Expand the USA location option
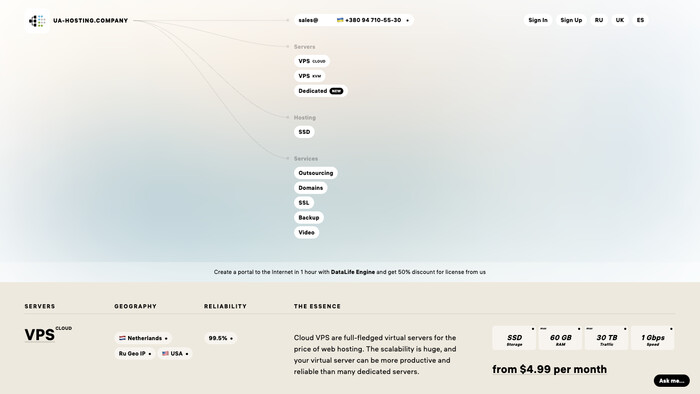700x394 pixels. [175, 353]
